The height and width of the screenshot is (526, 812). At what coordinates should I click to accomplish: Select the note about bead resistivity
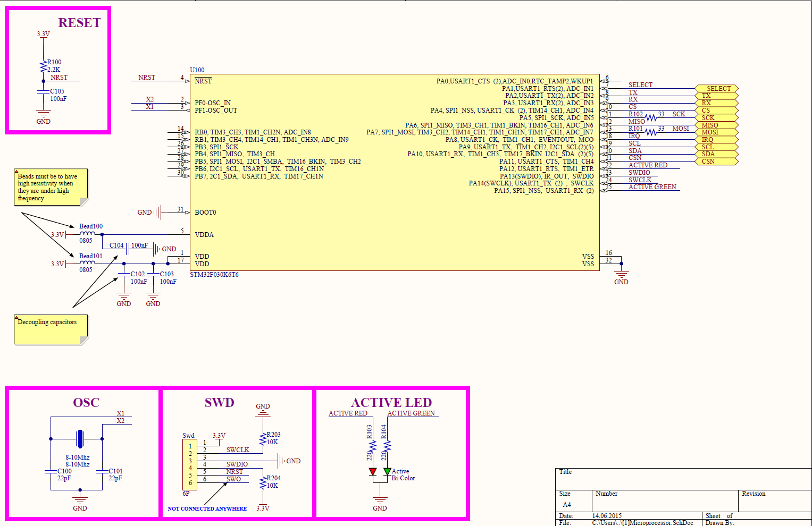click(x=51, y=187)
